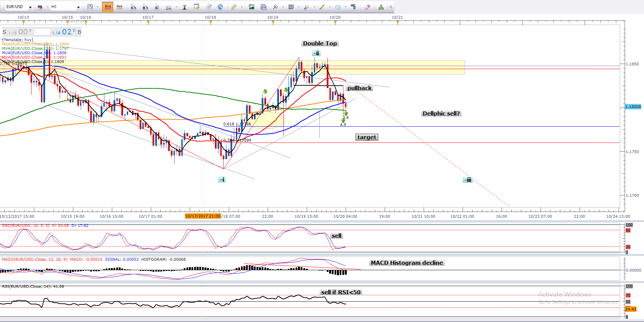Open the H1 timeframe dropdown
The height and width of the screenshot is (322, 644).
tap(78, 7)
